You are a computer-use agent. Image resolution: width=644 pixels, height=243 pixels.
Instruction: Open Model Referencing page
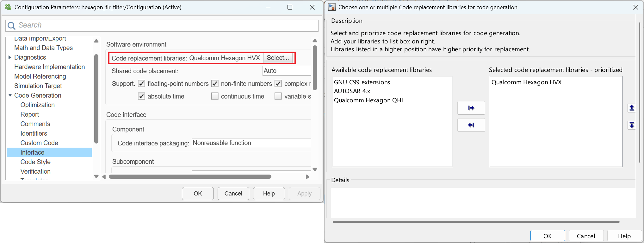[x=40, y=76]
